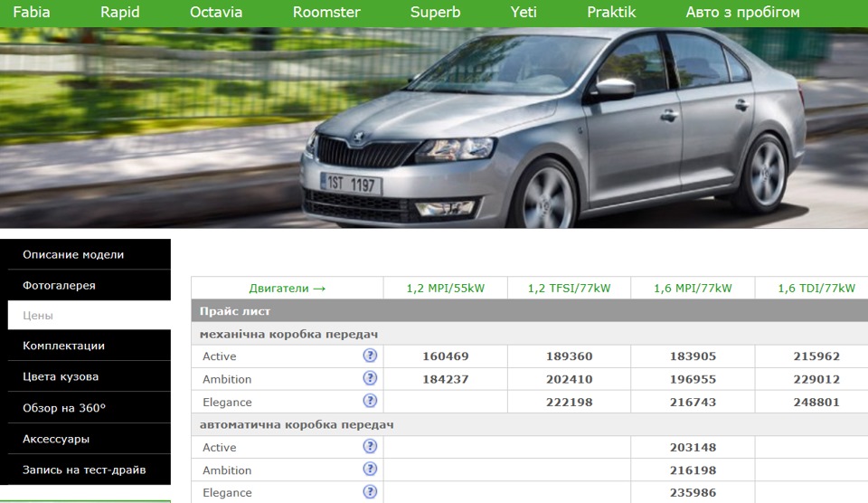This screenshot has height=503, width=868.
Task: Open help icon for manual Elegance trim
Action: [370, 401]
